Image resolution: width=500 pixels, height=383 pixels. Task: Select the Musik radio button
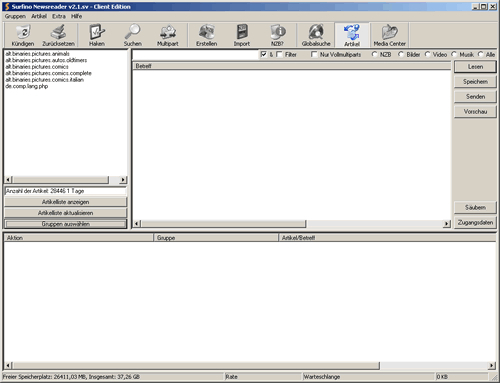454,54
